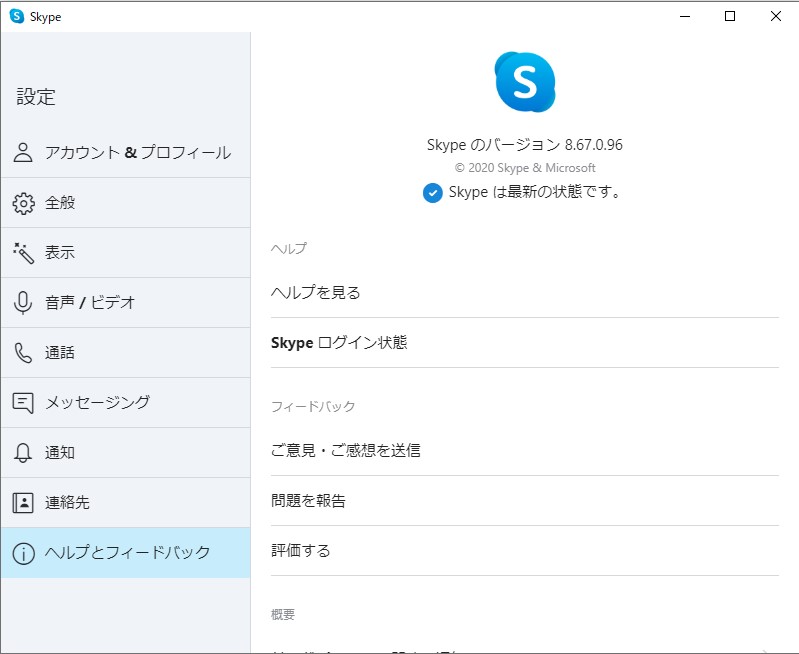Click the ヘルプ section heading
Image resolution: width=799 pixels, height=654 pixels.
(x=288, y=248)
